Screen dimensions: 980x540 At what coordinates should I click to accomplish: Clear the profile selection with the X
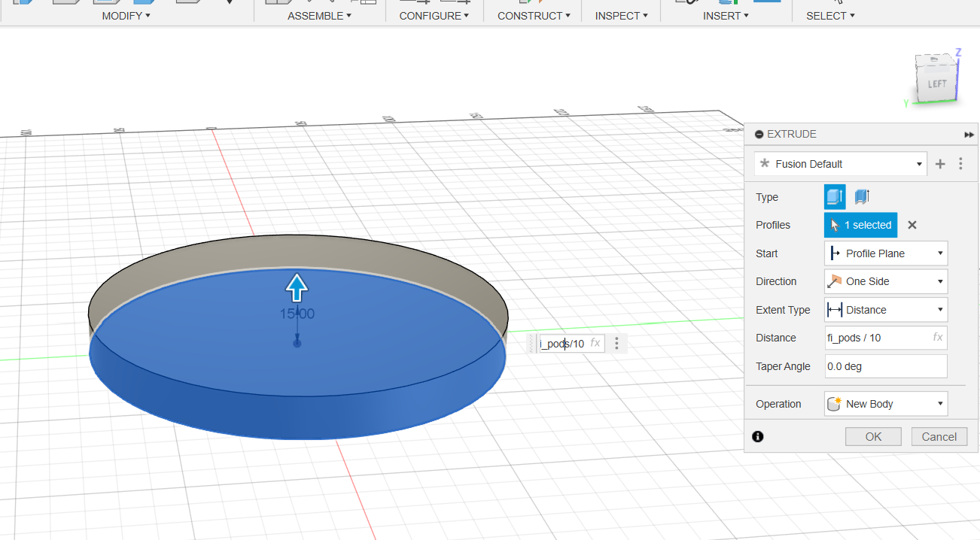click(912, 225)
